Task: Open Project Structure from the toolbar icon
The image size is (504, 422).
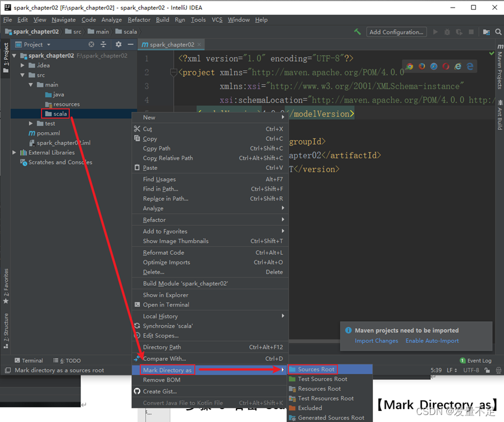Action: click(x=487, y=32)
